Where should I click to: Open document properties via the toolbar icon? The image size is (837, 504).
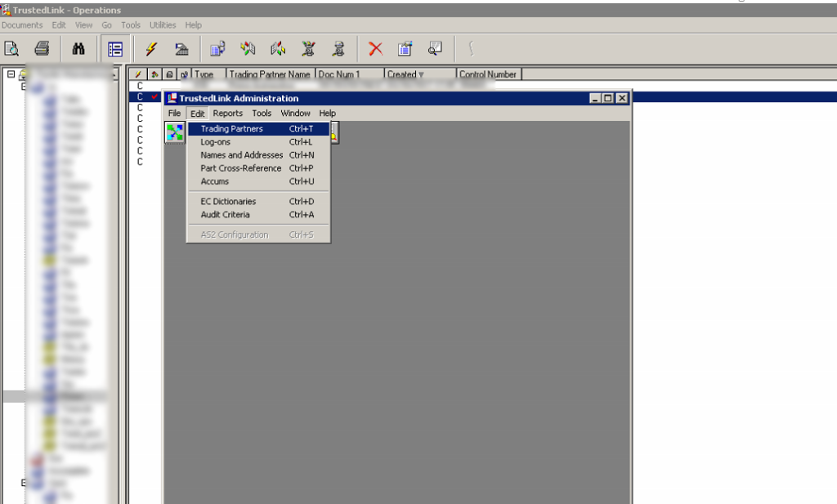(x=405, y=49)
